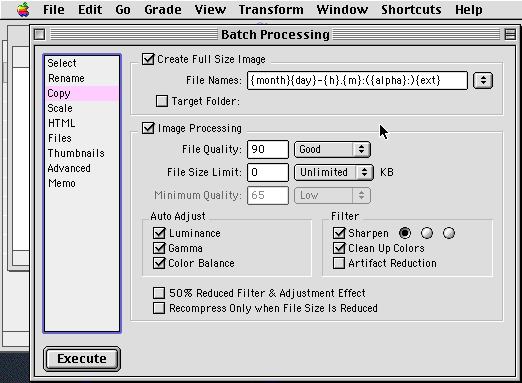Select the Scale pane in list

coord(82,108)
